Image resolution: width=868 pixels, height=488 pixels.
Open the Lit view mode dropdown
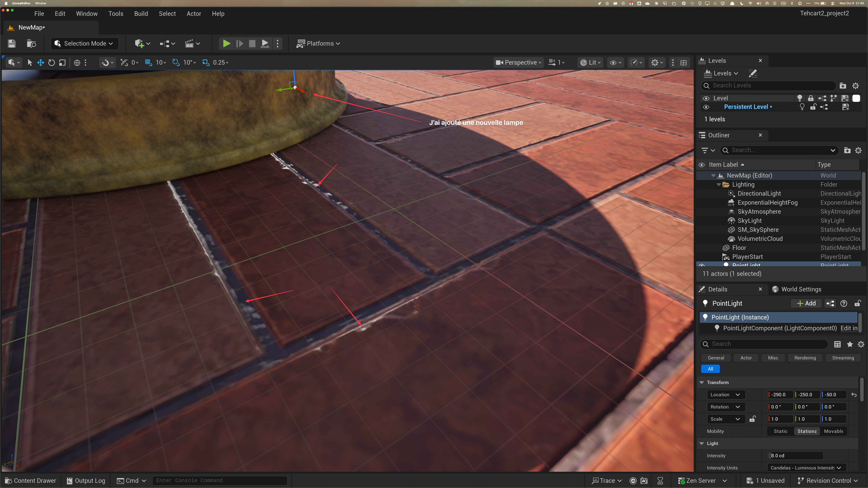pyautogui.click(x=591, y=63)
